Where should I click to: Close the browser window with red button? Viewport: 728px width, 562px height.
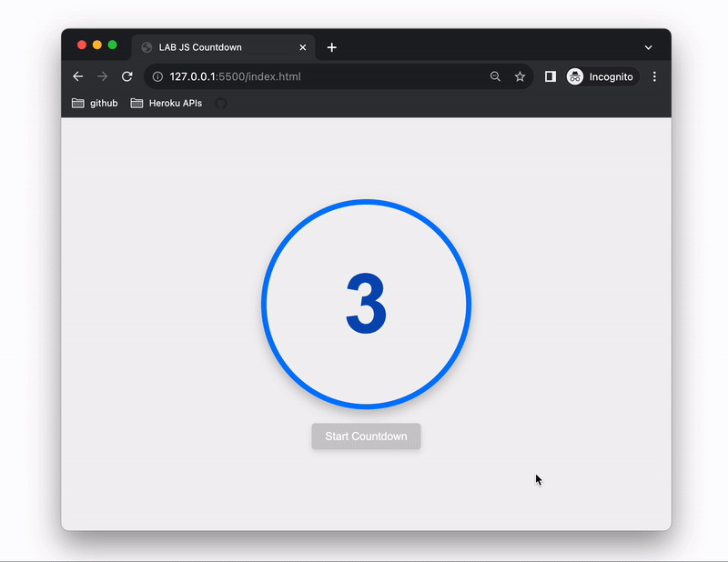coord(82,45)
